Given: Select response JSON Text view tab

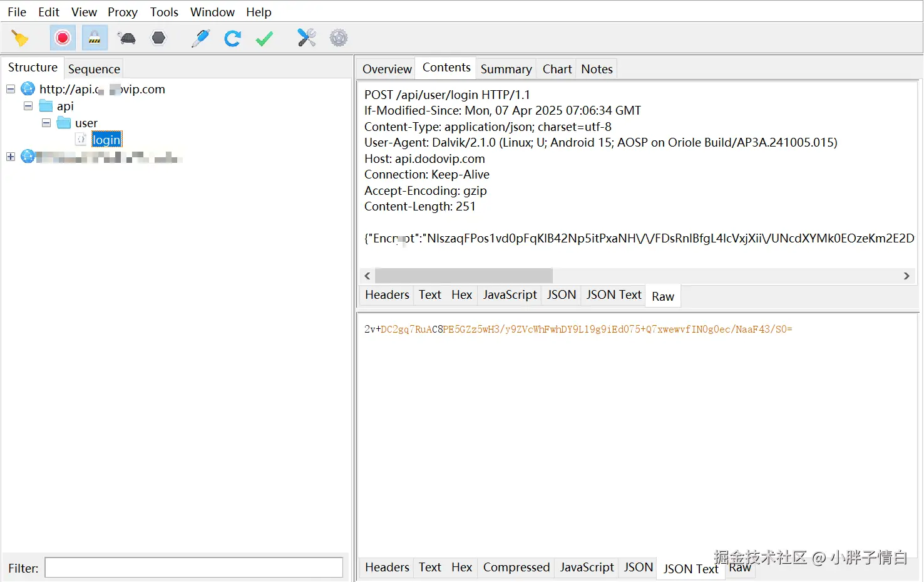Looking at the screenshot, I should coord(691,569).
